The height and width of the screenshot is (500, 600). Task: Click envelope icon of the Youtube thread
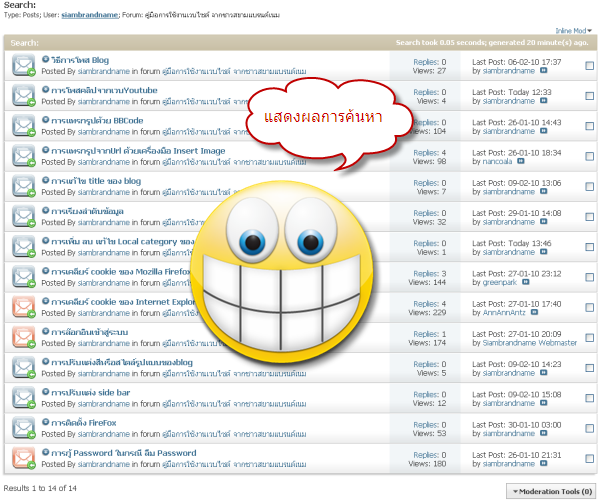(24, 96)
